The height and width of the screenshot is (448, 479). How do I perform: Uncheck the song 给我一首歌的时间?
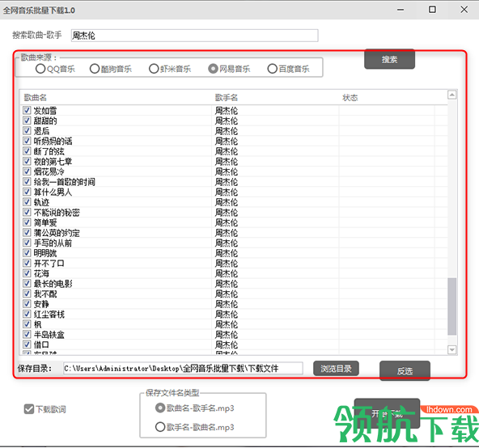27,181
